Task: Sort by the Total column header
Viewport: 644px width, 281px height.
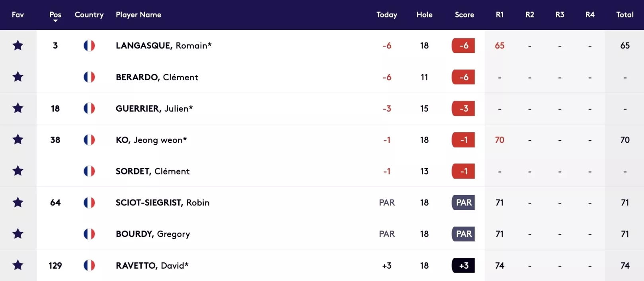Action: pos(625,15)
